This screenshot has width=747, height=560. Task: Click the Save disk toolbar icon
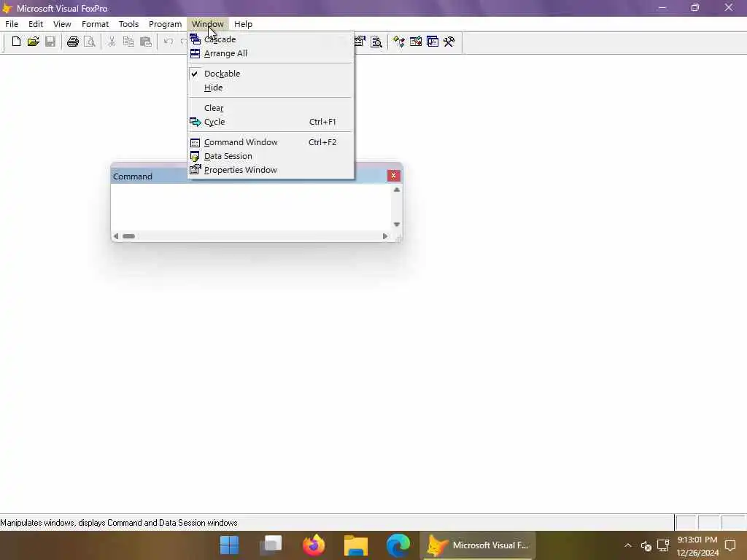pos(50,42)
